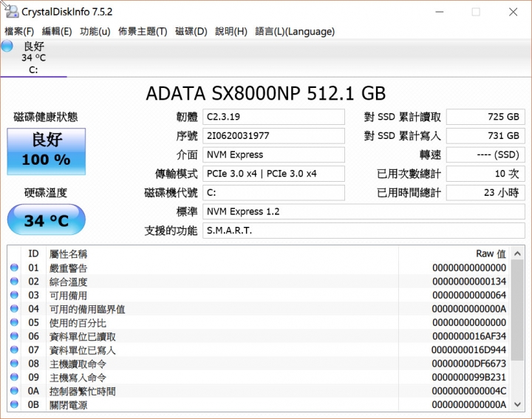Select the 資料單位已讀取 attribute row

click(x=258, y=336)
